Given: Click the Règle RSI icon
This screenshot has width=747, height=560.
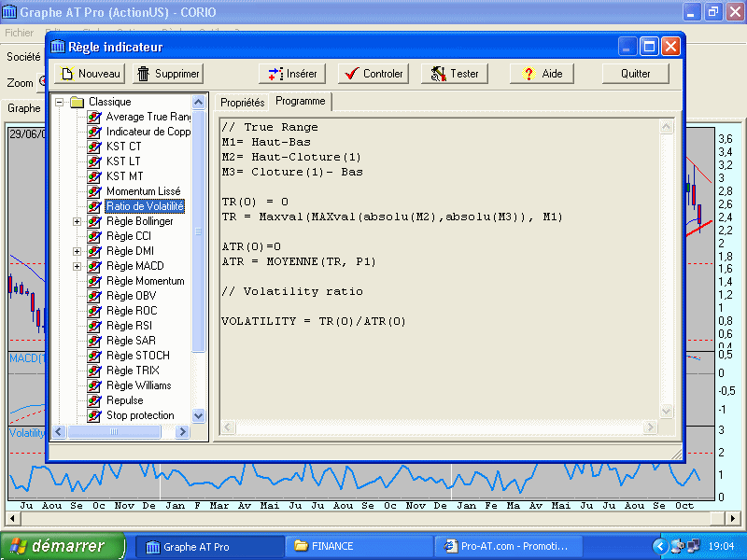Looking at the screenshot, I should click(x=94, y=326).
